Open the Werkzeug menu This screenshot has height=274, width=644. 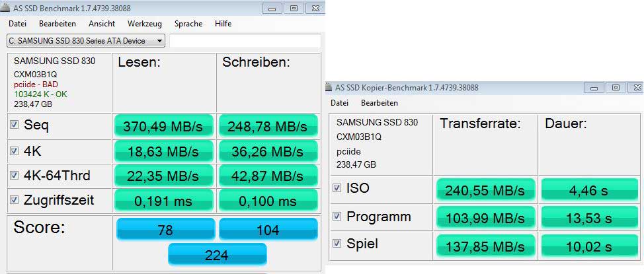145,24
